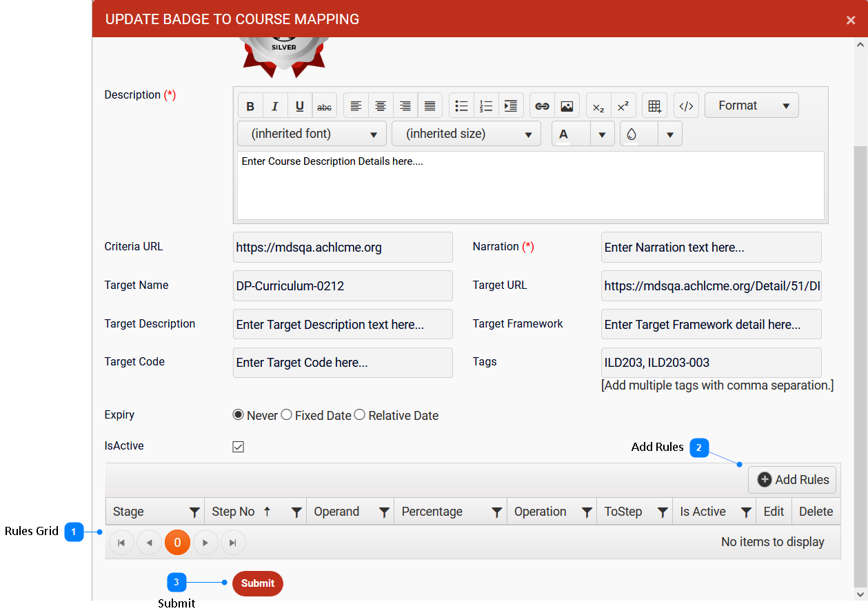The height and width of the screenshot is (613, 868).
Task: Select grid page number 0
Action: (177, 543)
